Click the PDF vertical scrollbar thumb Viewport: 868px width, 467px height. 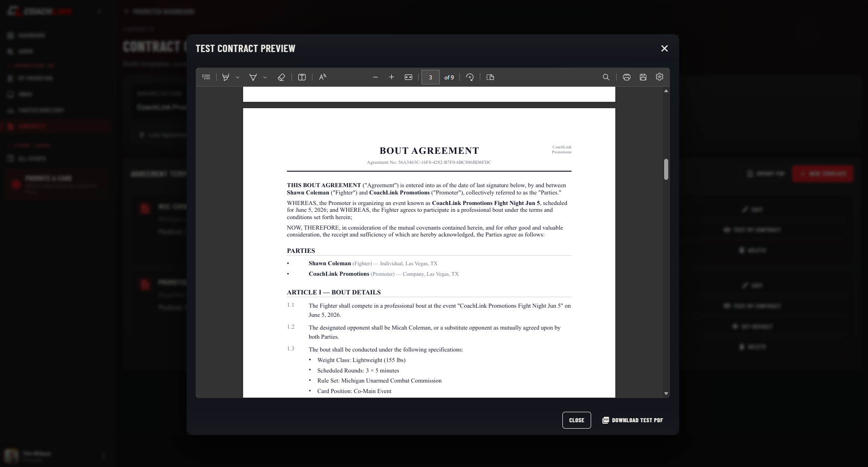[666, 169]
